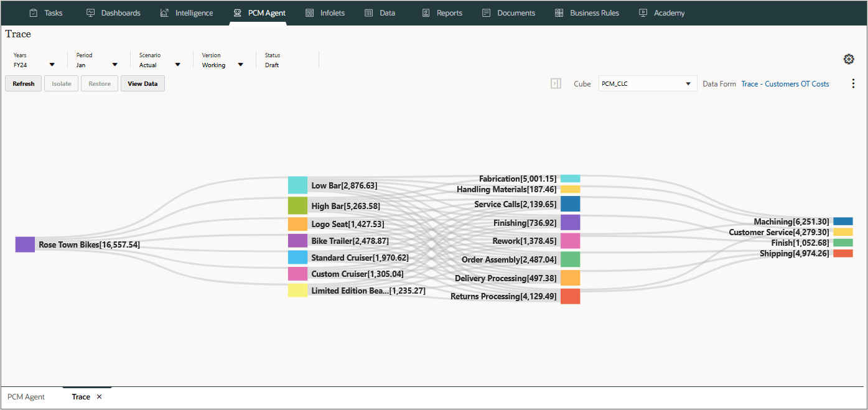Toggle the side panel collapse icon near Cube
This screenshot has height=410, width=868.
[556, 83]
